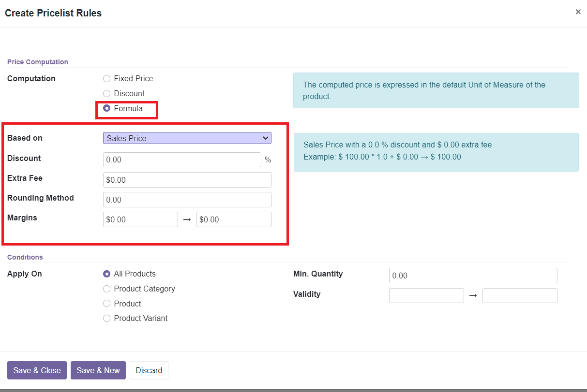Focus the Min. Quantity field
The height and width of the screenshot is (392, 587).
[x=473, y=275]
